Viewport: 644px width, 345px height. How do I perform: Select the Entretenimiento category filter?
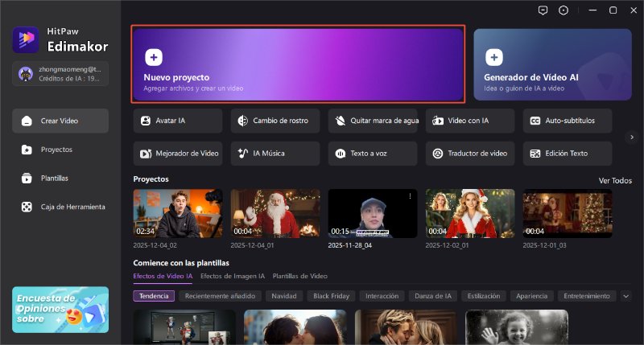tap(587, 296)
